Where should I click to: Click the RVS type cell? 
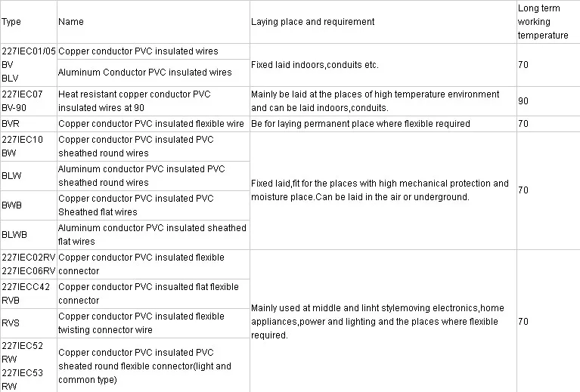coord(11,323)
